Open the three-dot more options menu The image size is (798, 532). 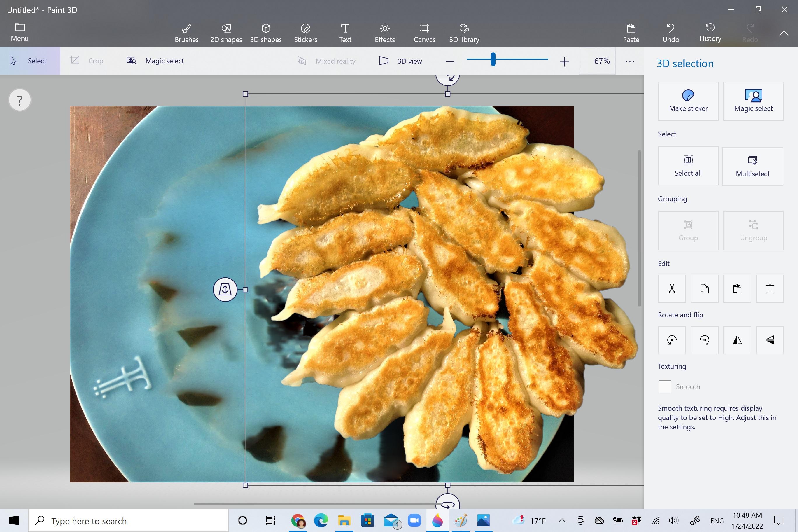630,62
